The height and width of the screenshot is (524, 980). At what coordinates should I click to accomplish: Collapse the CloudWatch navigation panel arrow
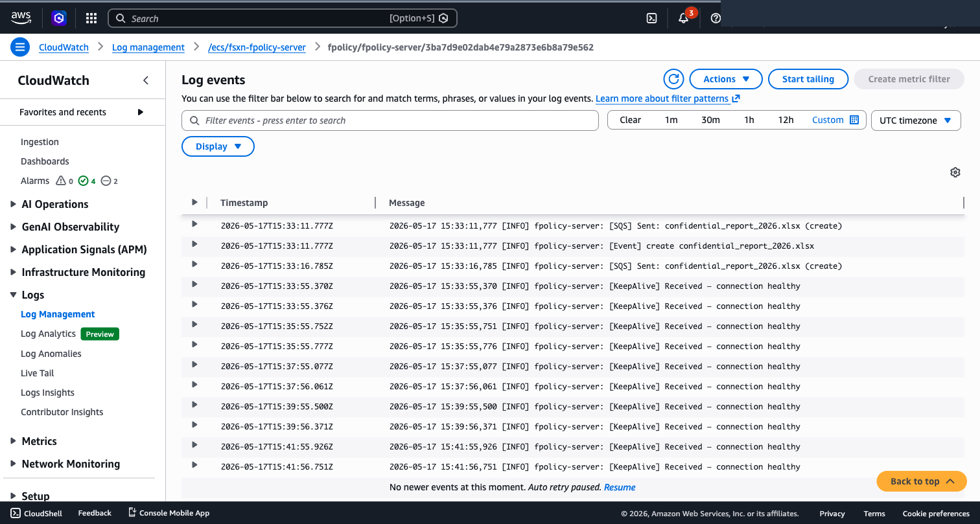[146, 80]
